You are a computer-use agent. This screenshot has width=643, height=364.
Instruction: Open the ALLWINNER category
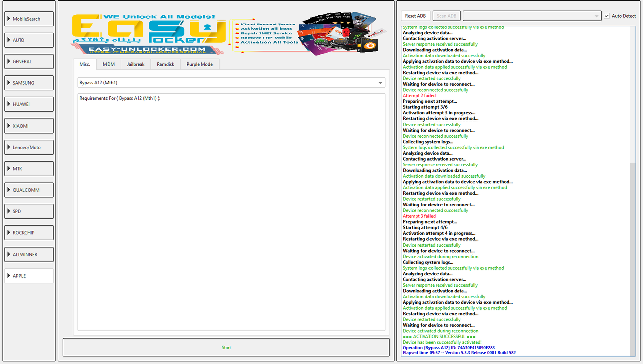coord(29,254)
